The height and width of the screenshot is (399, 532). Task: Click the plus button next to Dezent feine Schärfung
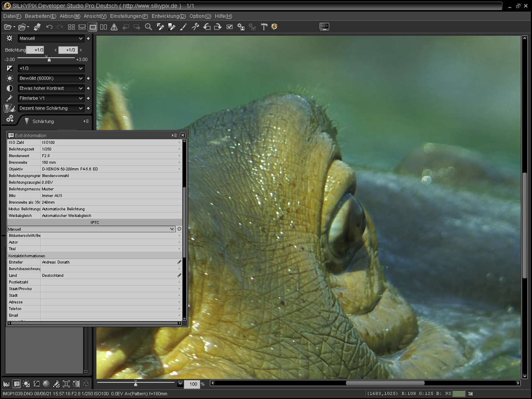tap(88, 108)
